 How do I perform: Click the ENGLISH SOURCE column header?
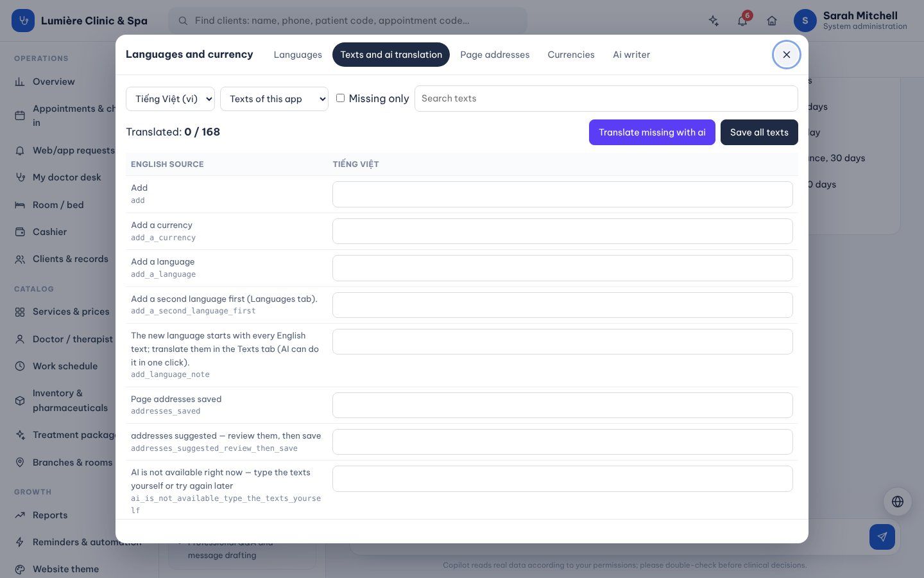click(x=167, y=164)
